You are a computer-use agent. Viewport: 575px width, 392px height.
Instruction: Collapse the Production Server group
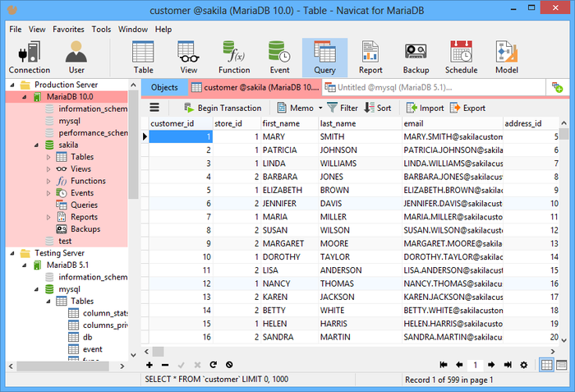click(12, 85)
